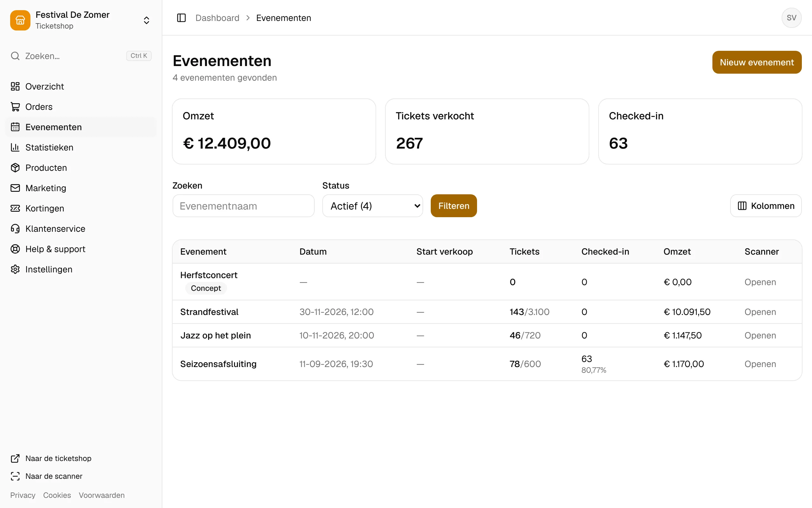Click the Instellingen gear icon
Screen dimensions: 812x508
(x=15, y=270)
